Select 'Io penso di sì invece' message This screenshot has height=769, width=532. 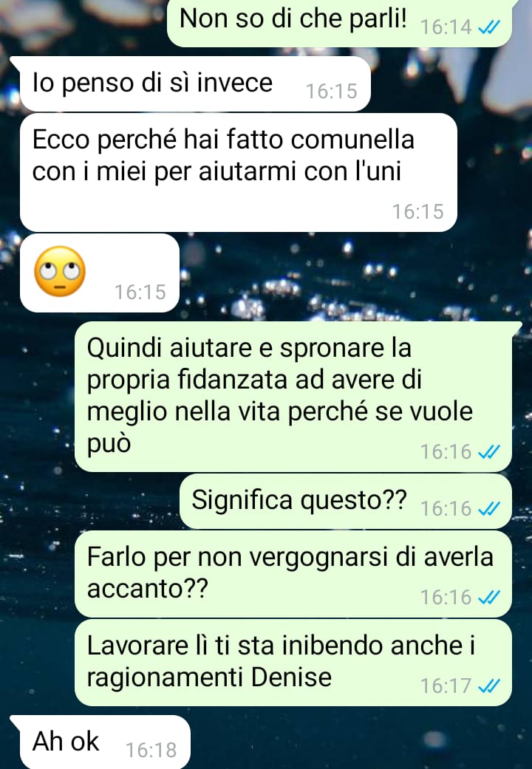(195, 84)
